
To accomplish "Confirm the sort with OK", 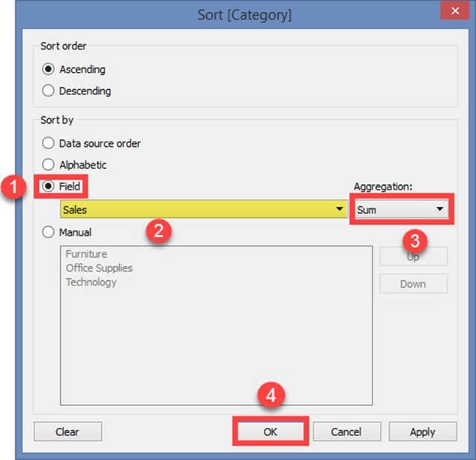I will (269, 432).
